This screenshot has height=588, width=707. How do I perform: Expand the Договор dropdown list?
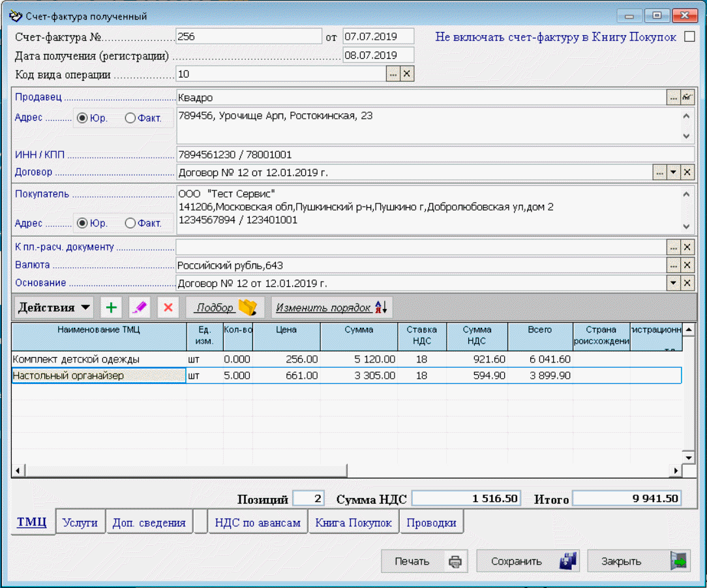(x=673, y=172)
